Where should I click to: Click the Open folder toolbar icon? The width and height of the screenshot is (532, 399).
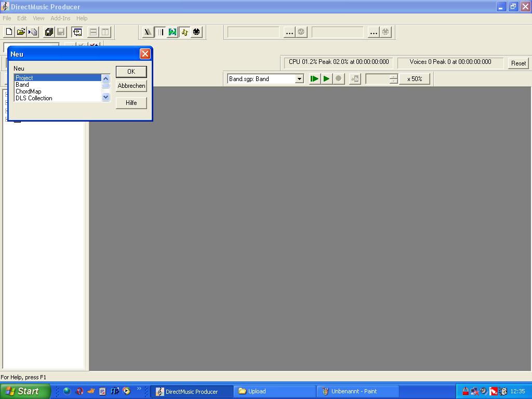tap(21, 32)
